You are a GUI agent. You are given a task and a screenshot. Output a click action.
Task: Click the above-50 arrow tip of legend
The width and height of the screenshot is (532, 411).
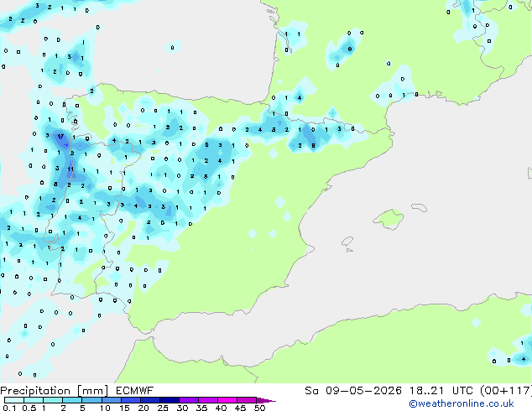tap(266, 400)
